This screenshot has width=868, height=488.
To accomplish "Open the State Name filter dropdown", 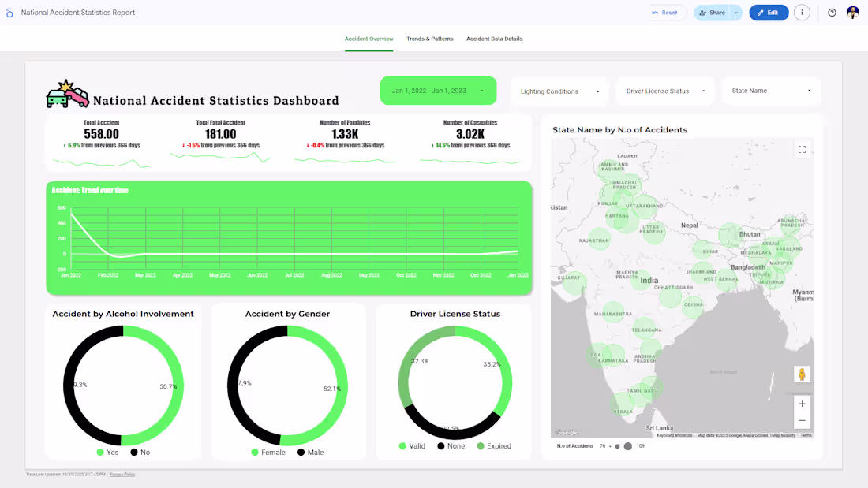I will (771, 91).
